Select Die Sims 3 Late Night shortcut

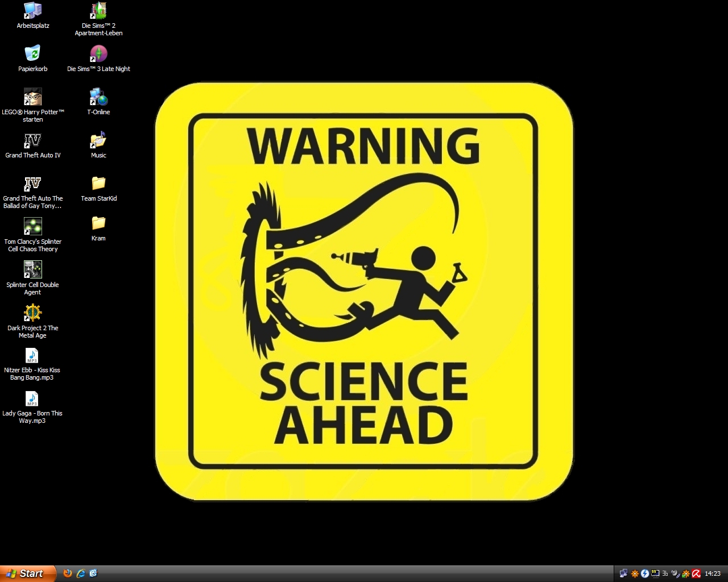click(x=98, y=54)
